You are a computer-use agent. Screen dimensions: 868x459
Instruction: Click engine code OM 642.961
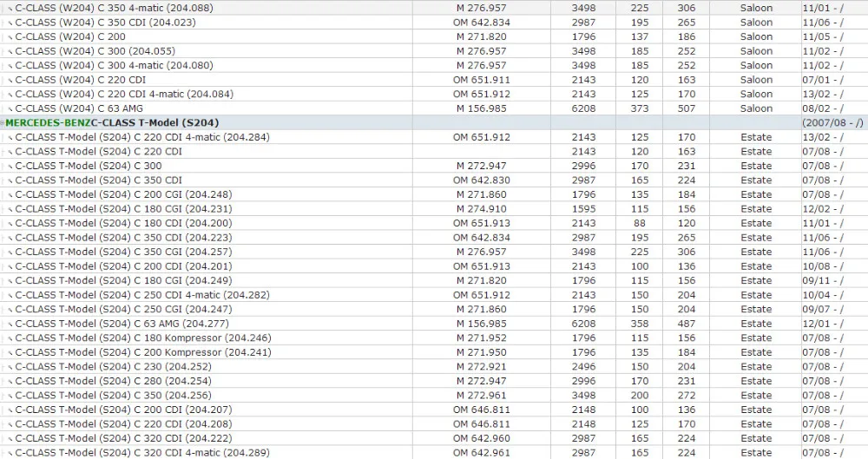coord(482,452)
